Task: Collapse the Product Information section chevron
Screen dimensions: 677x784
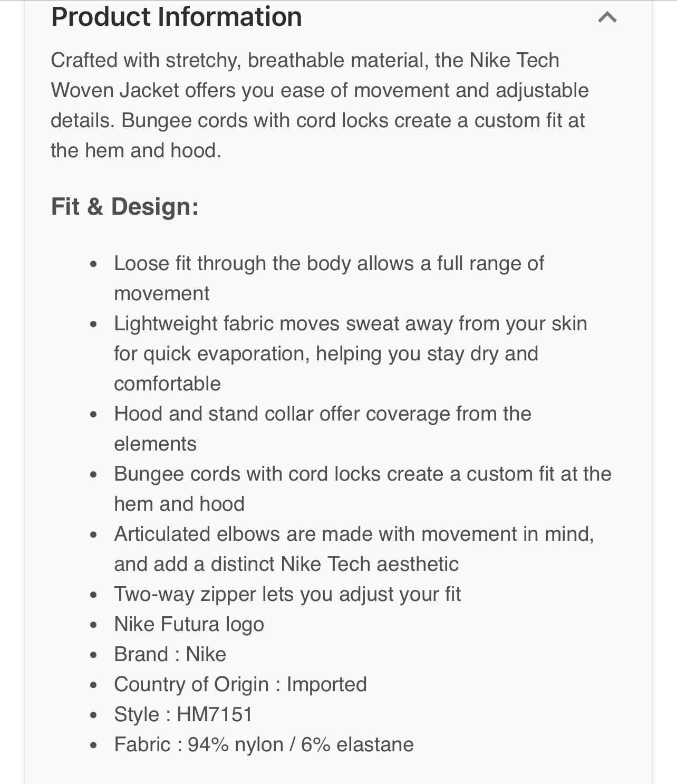Action: pyautogui.click(x=607, y=17)
